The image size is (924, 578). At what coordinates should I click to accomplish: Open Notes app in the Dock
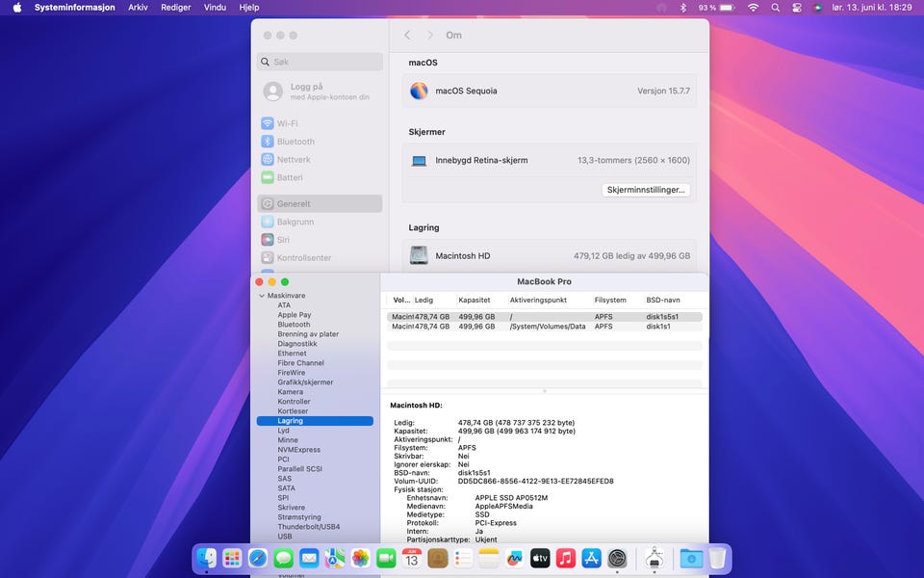[489, 558]
